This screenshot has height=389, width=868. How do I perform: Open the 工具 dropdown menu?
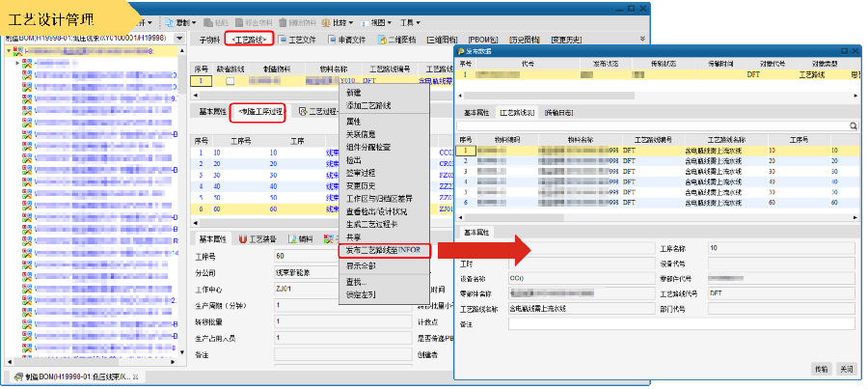418,23
